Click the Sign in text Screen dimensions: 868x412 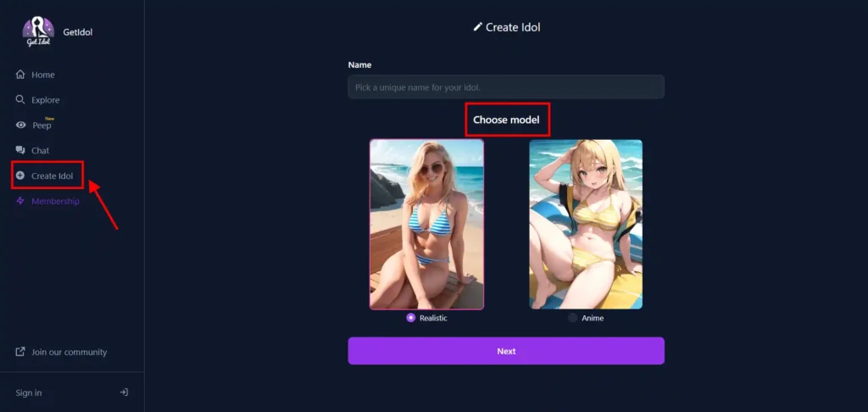(29, 393)
